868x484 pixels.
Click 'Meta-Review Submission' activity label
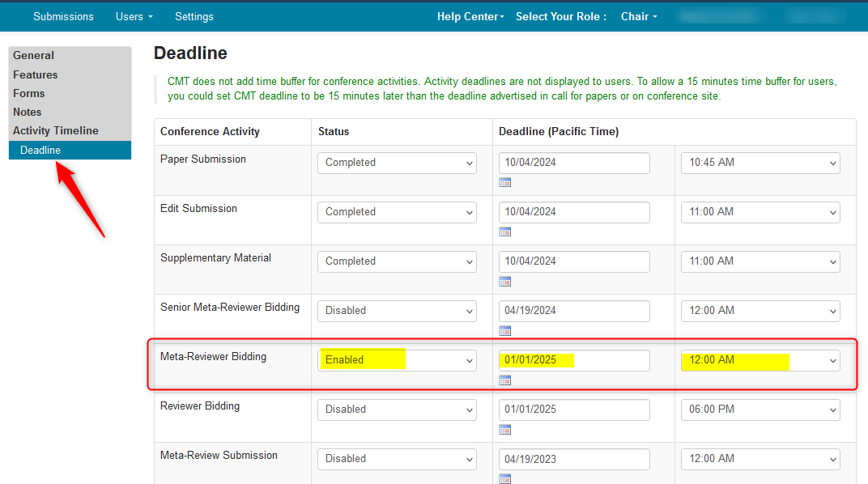point(219,455)
